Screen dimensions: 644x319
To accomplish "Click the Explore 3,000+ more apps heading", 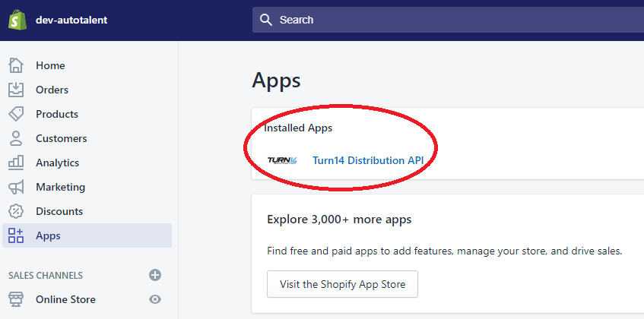I will coord(339,220).
